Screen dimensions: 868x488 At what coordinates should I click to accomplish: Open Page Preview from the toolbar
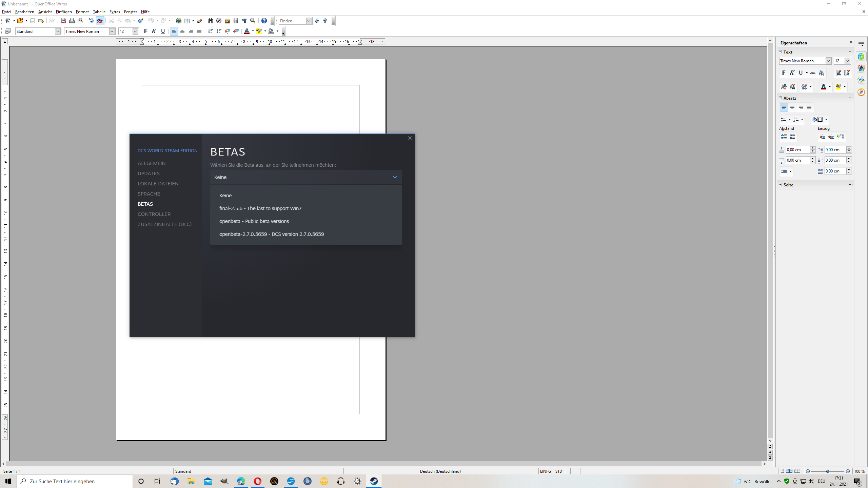pos(80,21)
